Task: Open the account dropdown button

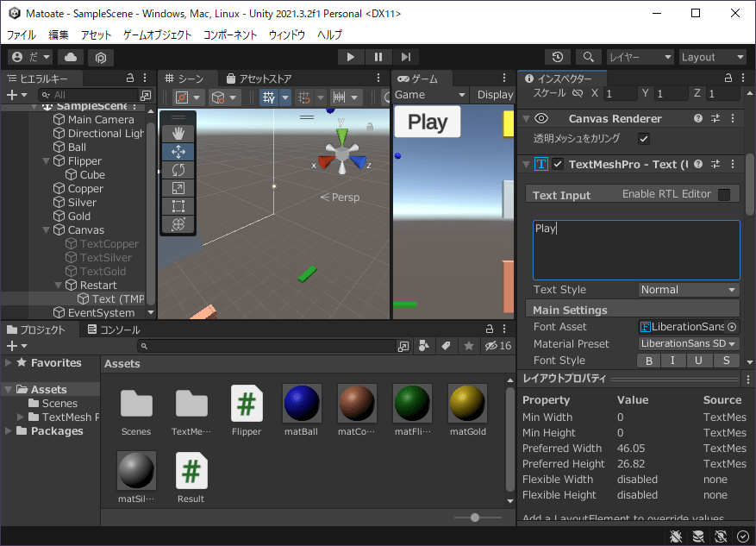Action: pyautogui.click(x=31, y=58)
